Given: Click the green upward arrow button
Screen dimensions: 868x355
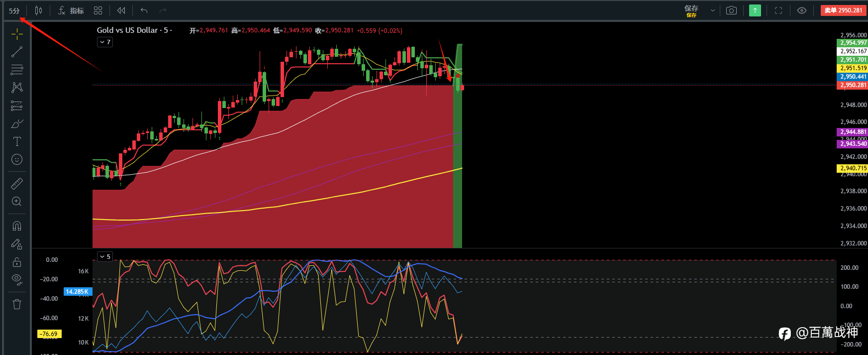Looking at the screenshot, I should [x=755, y=10].
